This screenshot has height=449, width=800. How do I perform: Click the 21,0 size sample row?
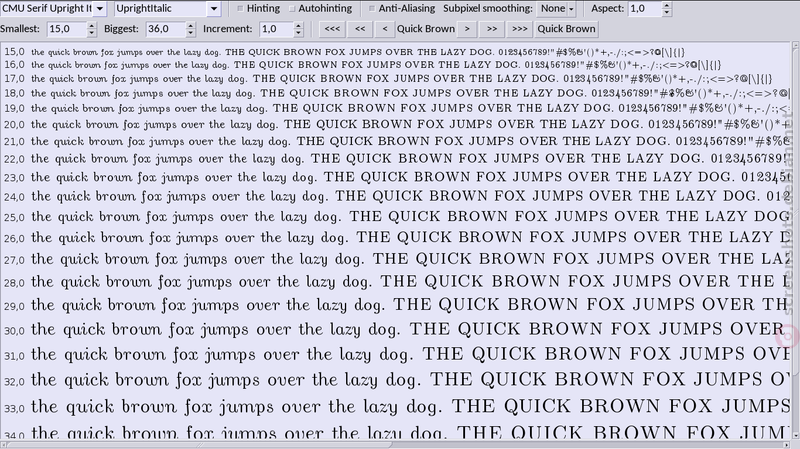coord(395,141)
